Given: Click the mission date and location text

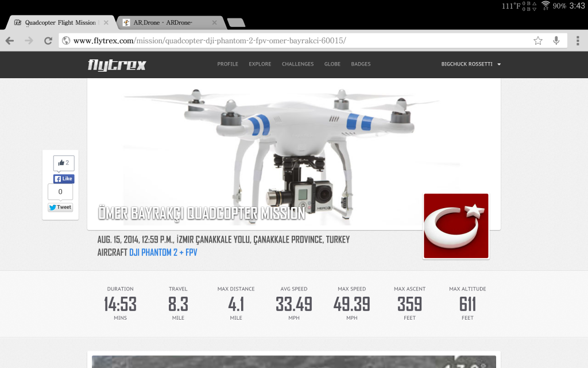Looking at the screenshot, I should (x=223, y=240).
